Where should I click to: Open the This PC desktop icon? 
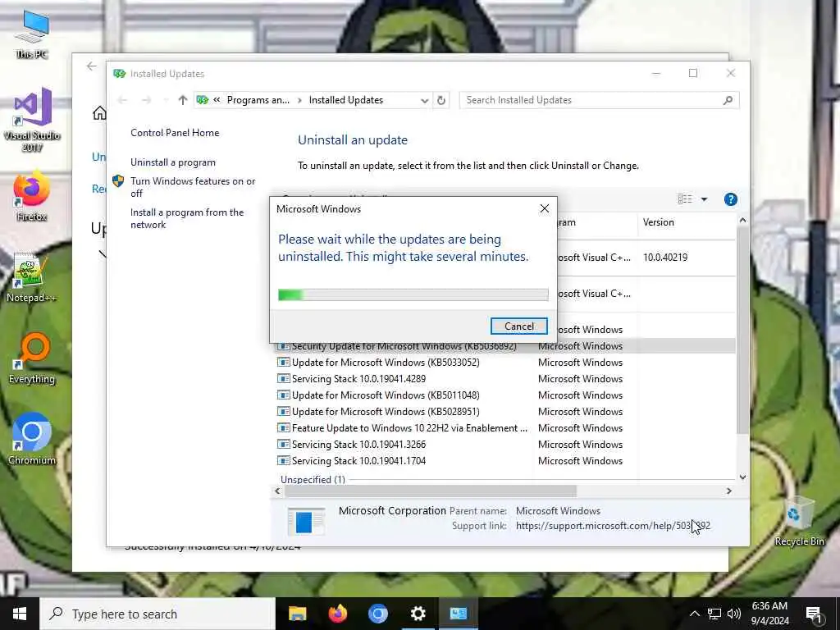(32, 34)
